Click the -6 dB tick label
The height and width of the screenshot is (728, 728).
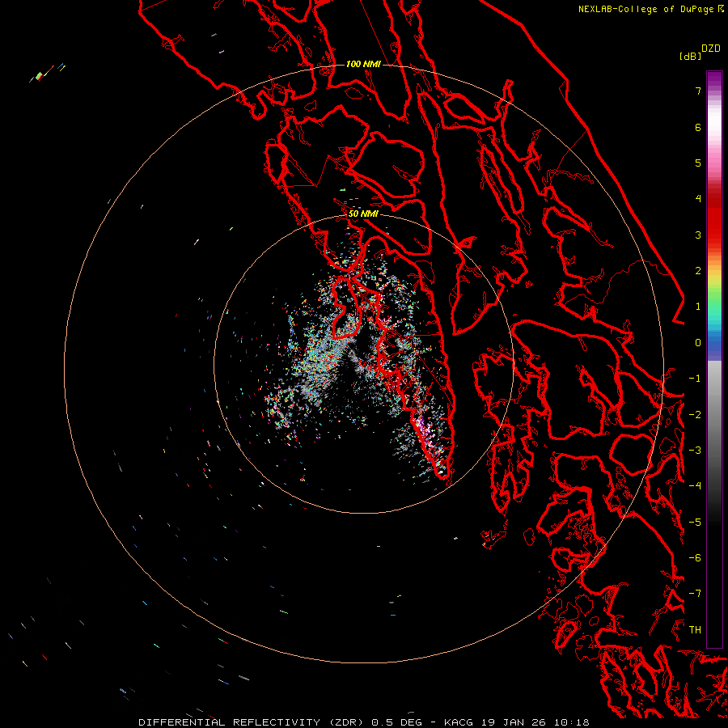[x=695, y=558]
